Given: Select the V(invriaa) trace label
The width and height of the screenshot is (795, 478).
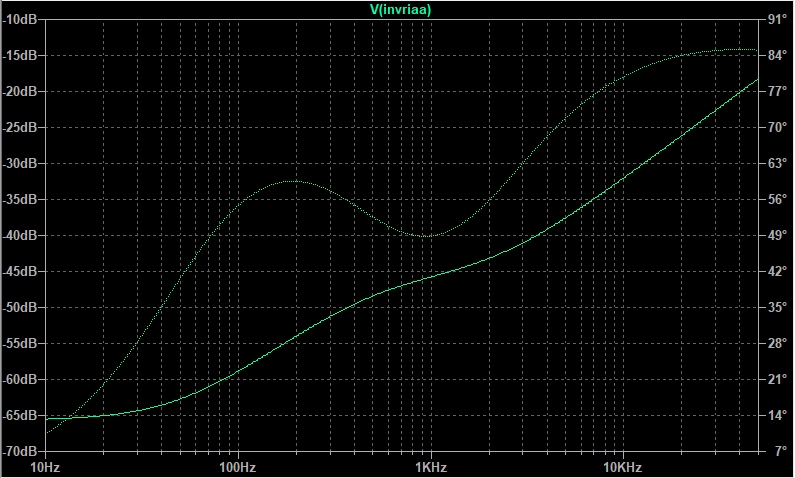Looking at the screenshot, I should [x=401, y=10].
